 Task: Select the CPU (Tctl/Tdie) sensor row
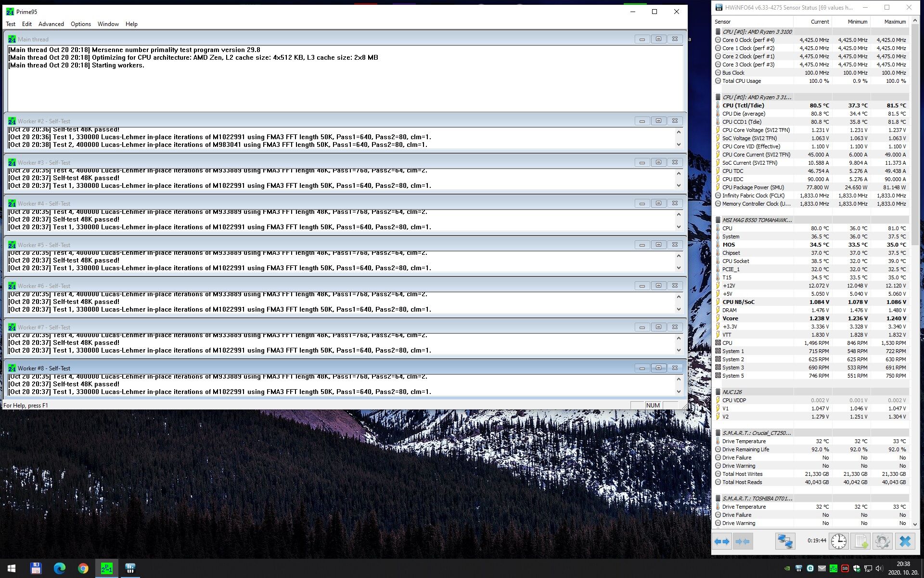click(743, 105)
